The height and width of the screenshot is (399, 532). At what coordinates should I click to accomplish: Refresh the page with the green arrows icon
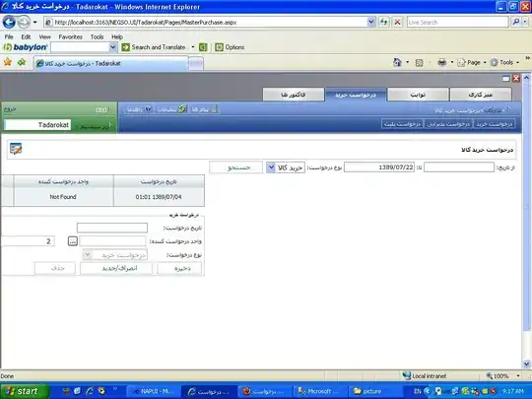(x=384, y=22)
